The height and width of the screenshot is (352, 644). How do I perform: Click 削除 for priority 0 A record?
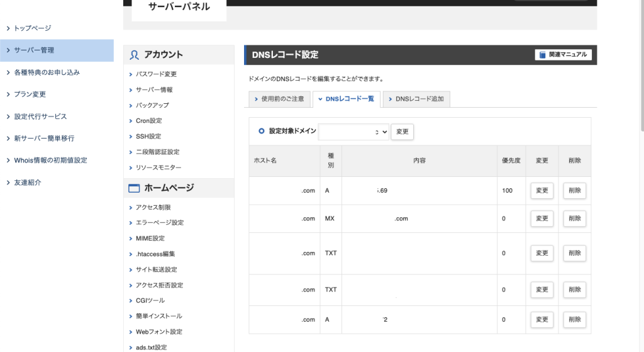[575, 320]
